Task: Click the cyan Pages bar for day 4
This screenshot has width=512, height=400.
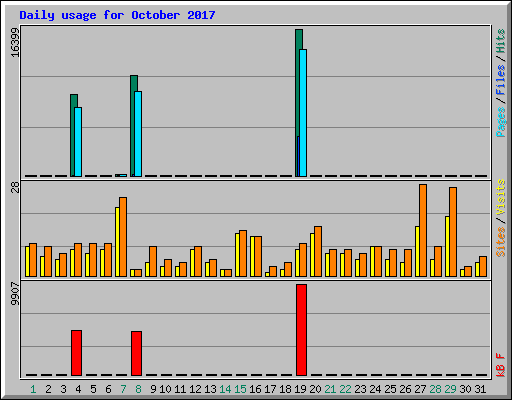Action: (x=78, y=142)
